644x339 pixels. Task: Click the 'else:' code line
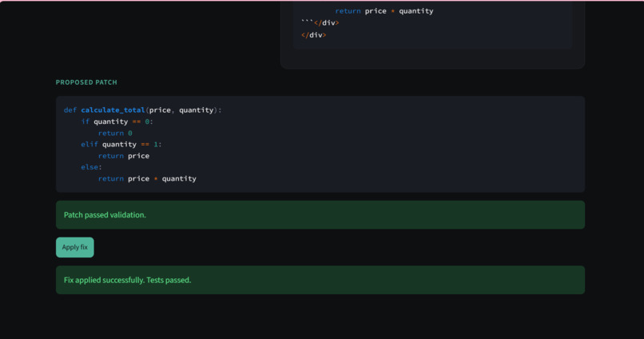(91, 167)
